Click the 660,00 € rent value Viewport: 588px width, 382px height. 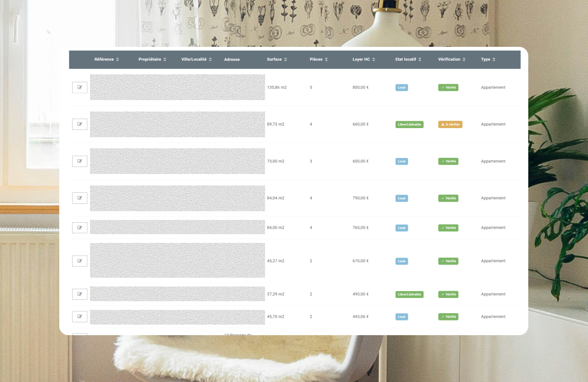[361, 124]
